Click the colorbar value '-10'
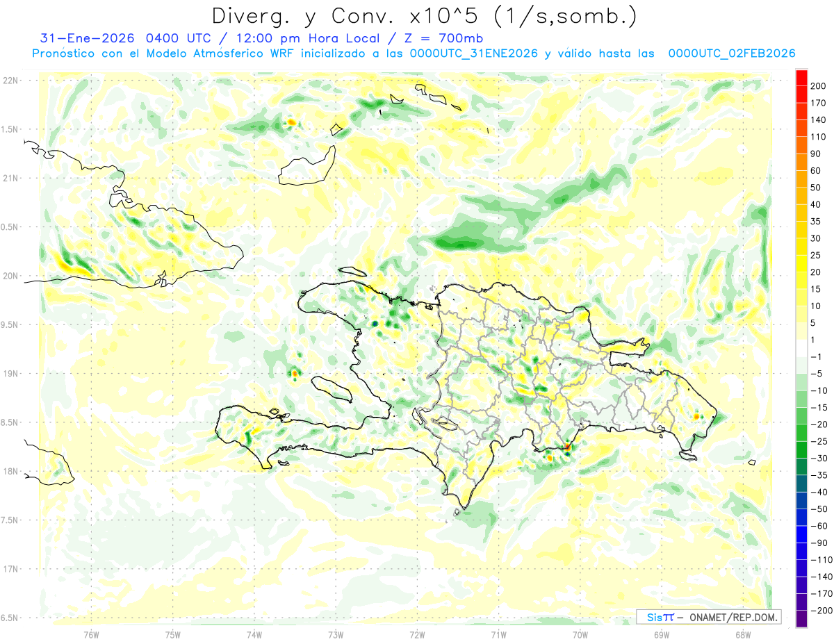Image resolution: width=834 pixels, height=644 pixels. pos(819,390)
